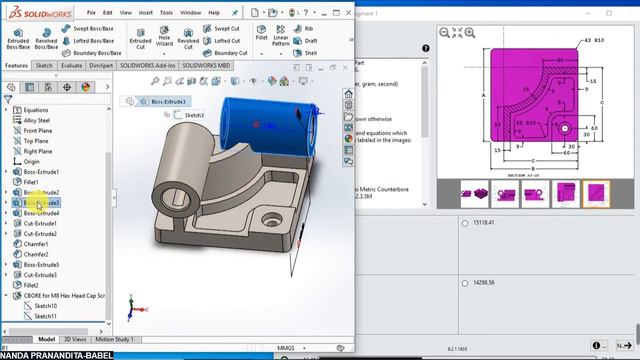640x360 pixels.
Task: Click the Swept Cut tool
Action: [221, 29]
